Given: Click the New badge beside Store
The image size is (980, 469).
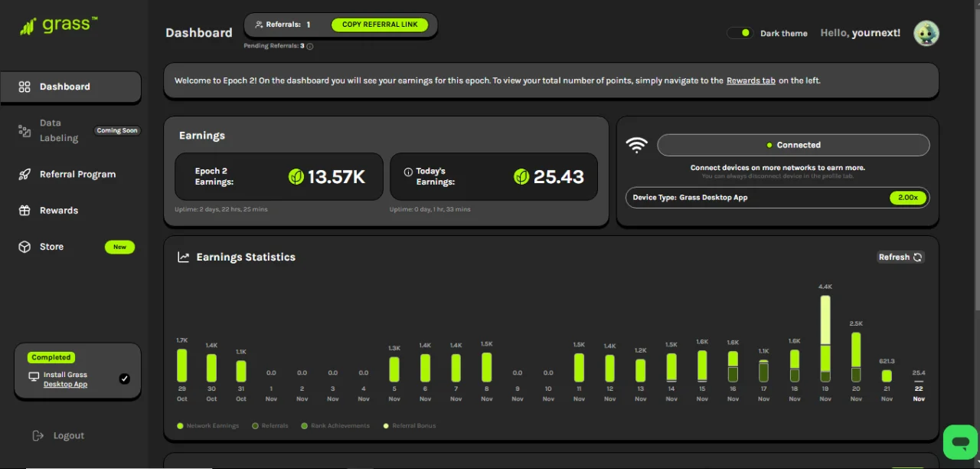Looking at the screenshot, I should pyautogui.click(x=119, y=247).
